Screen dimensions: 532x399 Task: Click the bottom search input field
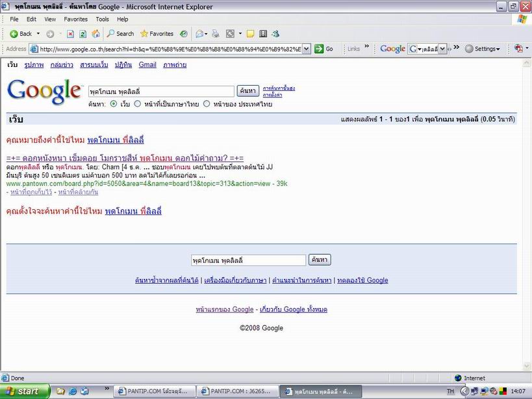[248, 260]
